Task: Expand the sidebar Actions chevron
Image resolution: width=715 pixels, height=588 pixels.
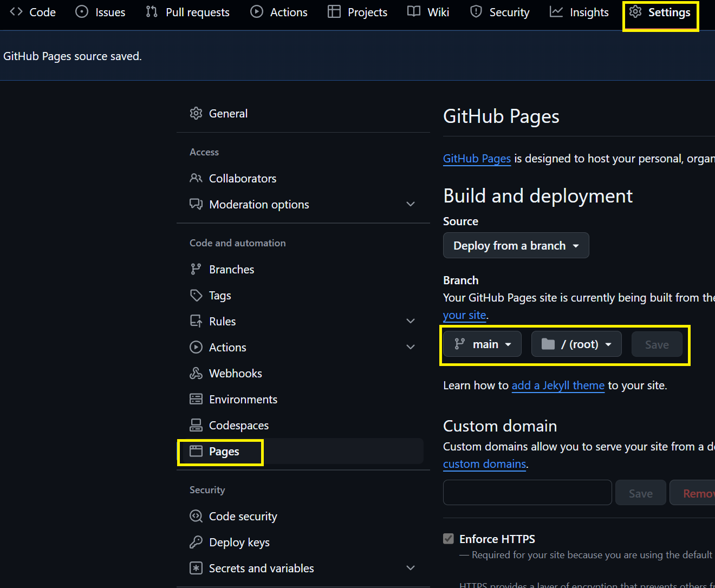Action: pyautogui.click(x=411, y=347)
